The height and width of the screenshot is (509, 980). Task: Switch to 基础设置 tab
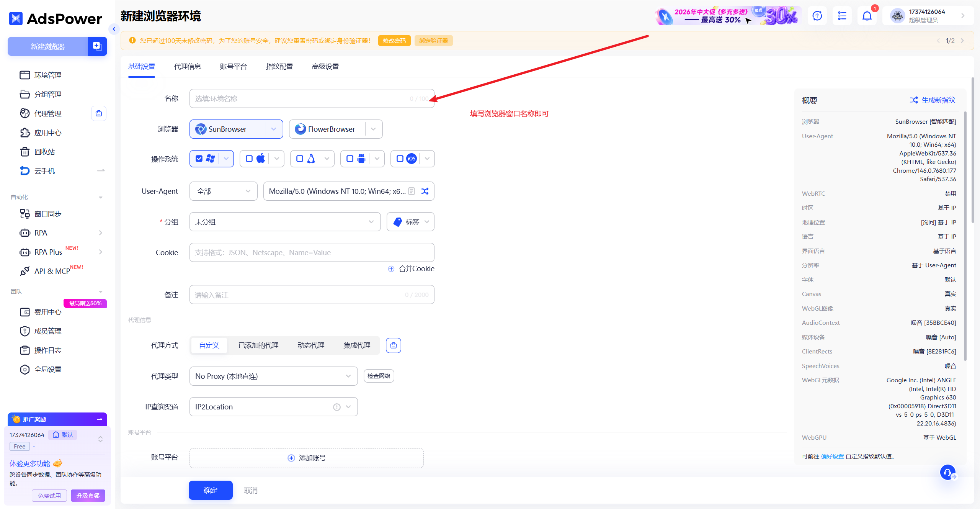click(x=142, y=67)
